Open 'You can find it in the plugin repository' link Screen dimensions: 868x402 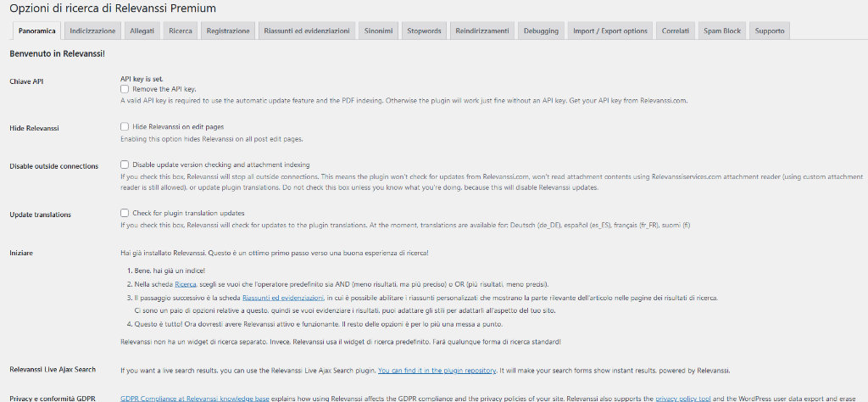click(x=437, y=371)
